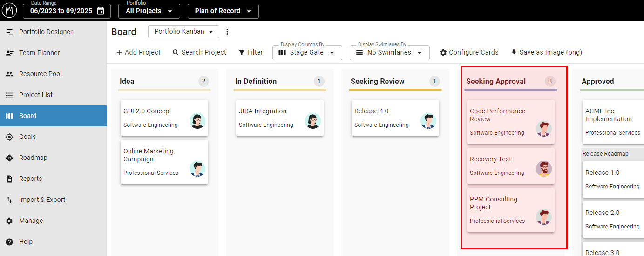Image resolution: width=644 pixels, height=256 pixels.
Task: Open the Release 4.0 card
Action: point(395,118)
